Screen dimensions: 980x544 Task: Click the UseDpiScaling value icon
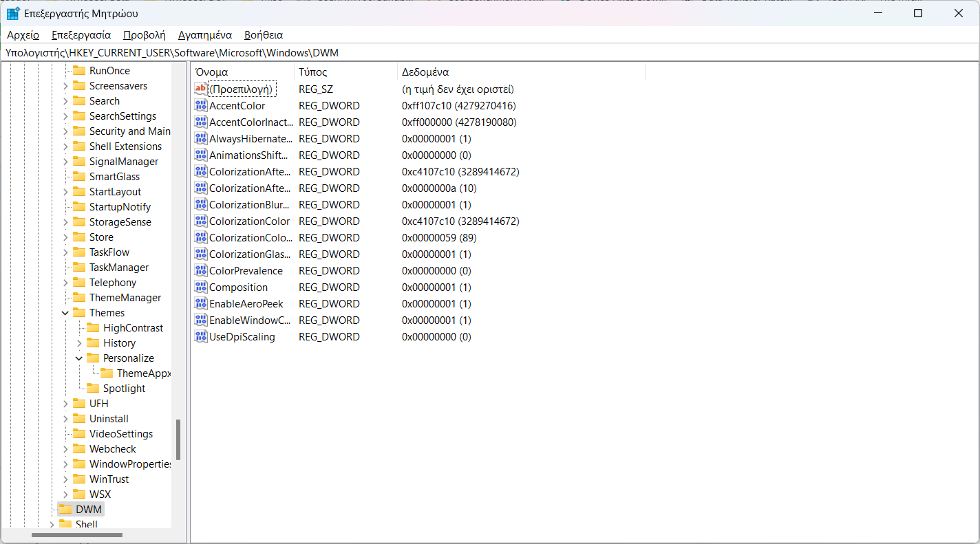point(201,336)
